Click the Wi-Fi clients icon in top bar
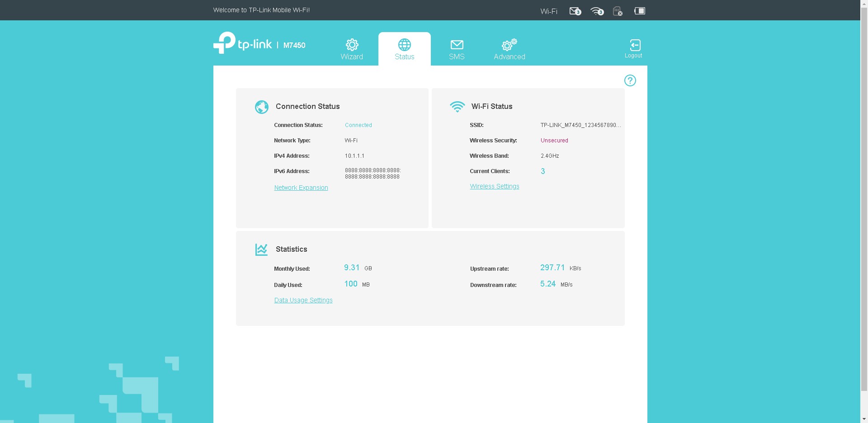Viewport: 868px width, 423px height. coord(597,11)
